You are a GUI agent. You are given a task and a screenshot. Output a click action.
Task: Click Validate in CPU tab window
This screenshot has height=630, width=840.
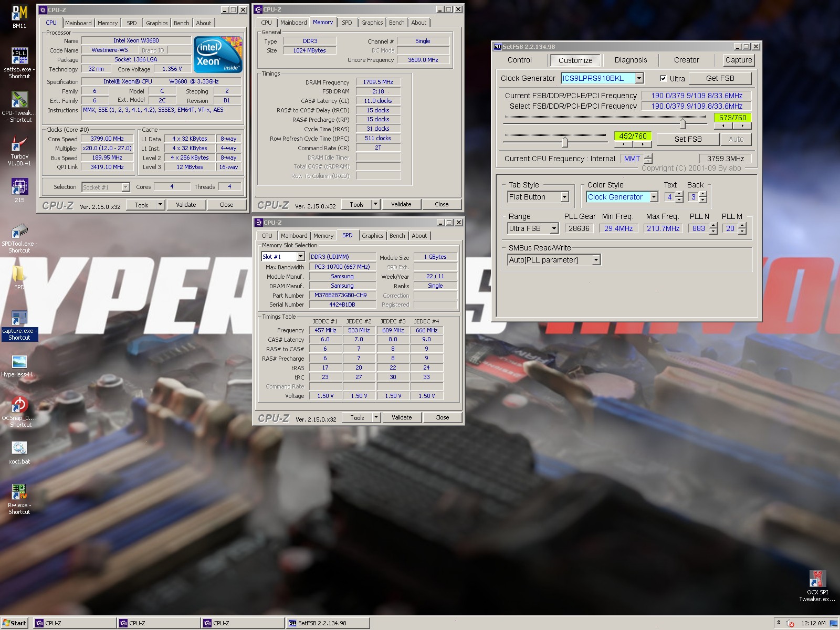click(186, 205)
